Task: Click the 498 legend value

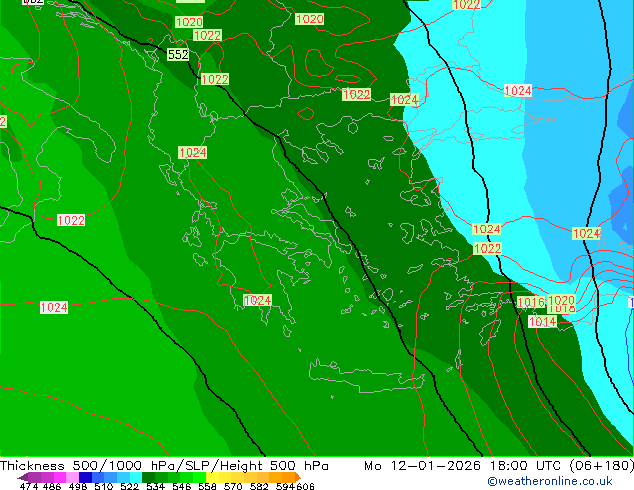Action: click(78, 486)
